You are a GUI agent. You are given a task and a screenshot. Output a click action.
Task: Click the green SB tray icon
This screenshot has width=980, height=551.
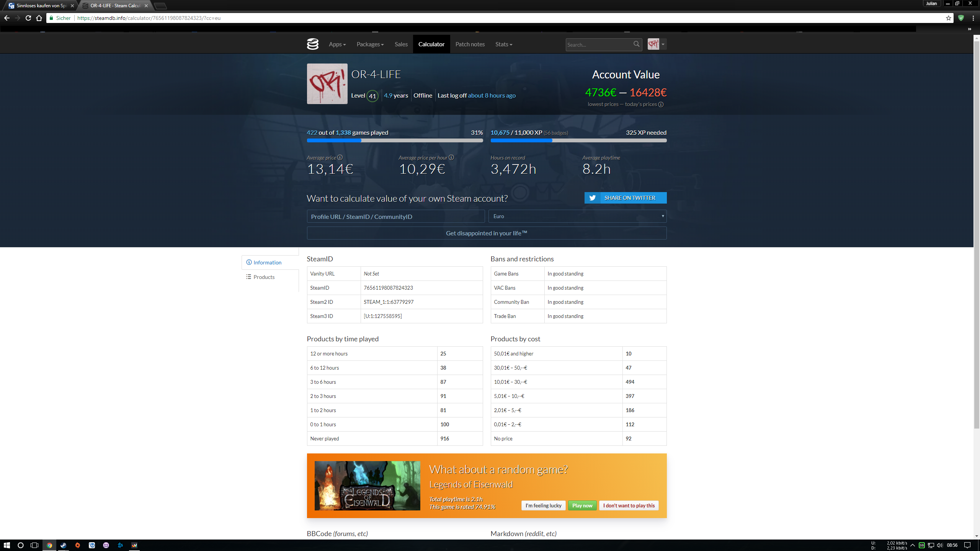[x=922, y=545]
